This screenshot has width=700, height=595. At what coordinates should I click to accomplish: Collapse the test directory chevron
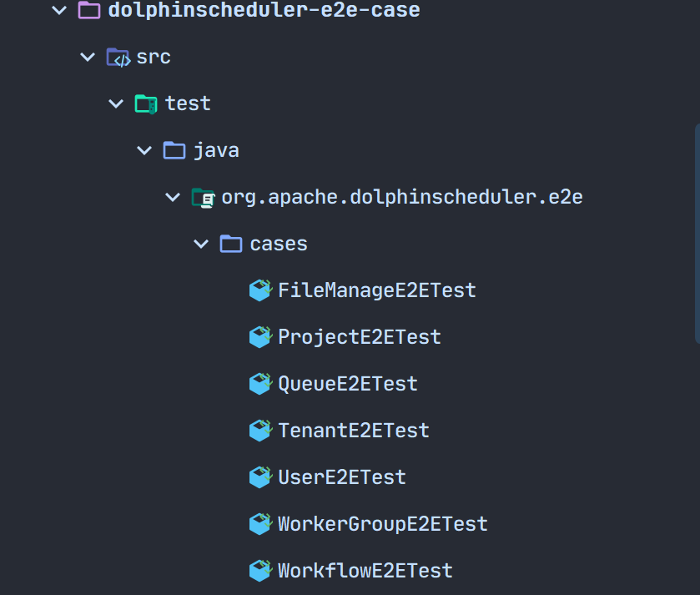pyautogui.click(x=116, y=103)
